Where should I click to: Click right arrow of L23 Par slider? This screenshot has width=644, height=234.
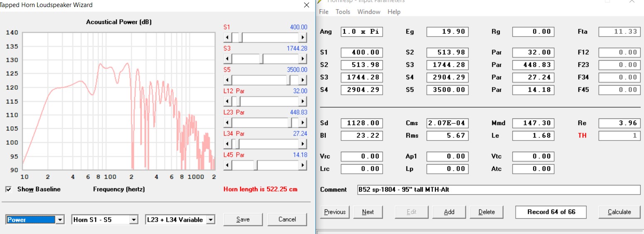(303, 123)
